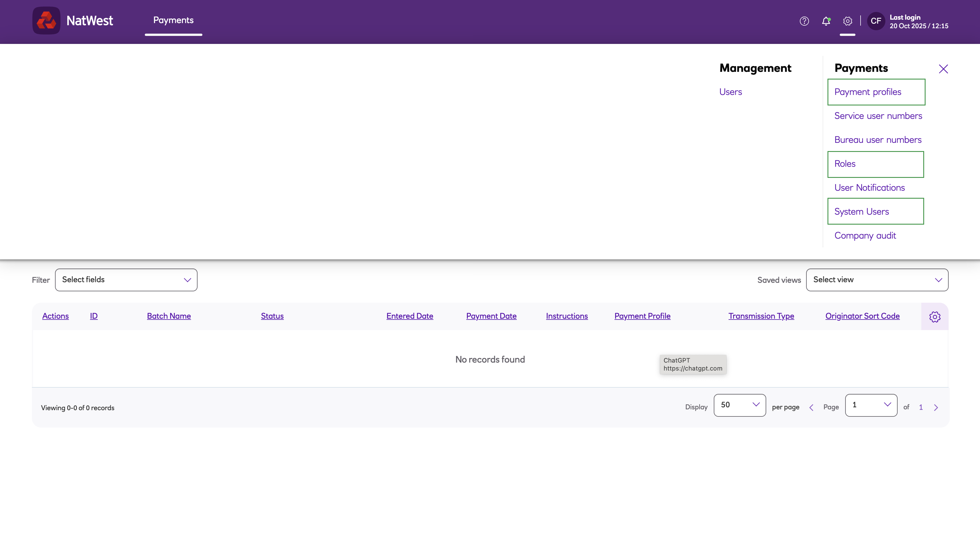Open the Page number dropdown
Viewport: 980px width, 541px height.
click(871, 405)
